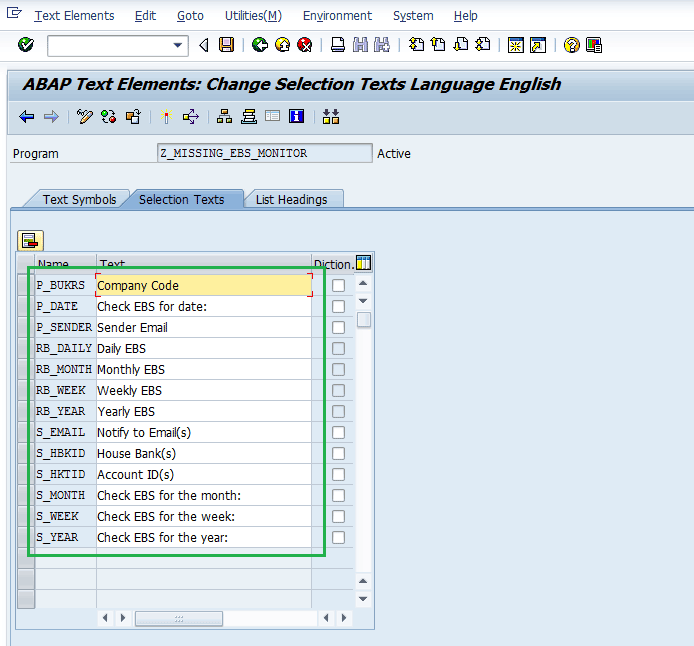Click the hollow left triangle beside the command field
Viewport: 694px width, 646px height.
204,45
